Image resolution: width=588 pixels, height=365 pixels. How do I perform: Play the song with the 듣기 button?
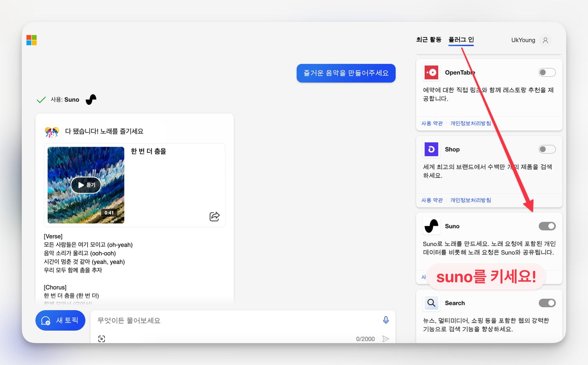coord(86,185)
